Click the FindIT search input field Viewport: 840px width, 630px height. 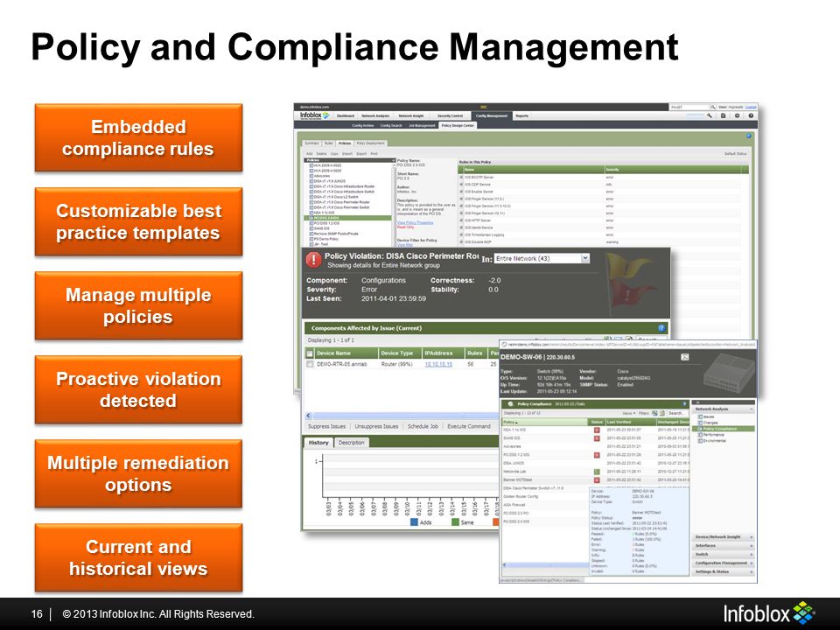click(690, 107)
